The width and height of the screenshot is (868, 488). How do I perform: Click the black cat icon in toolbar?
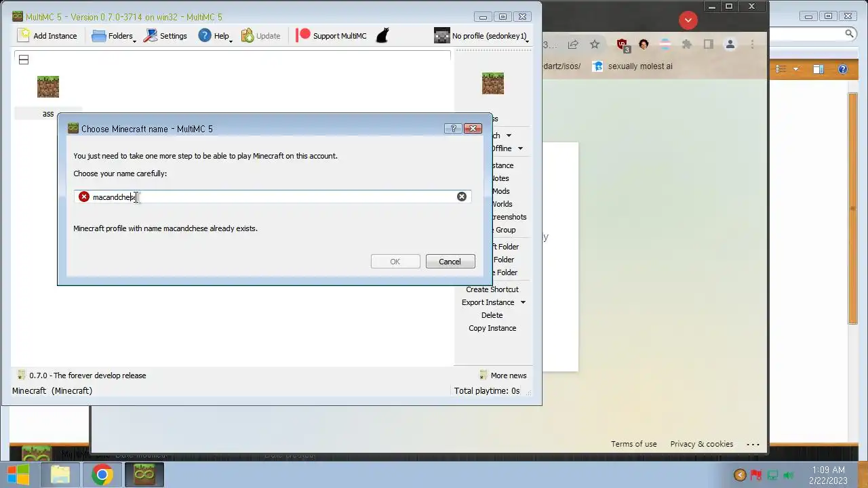click(382, 36)
